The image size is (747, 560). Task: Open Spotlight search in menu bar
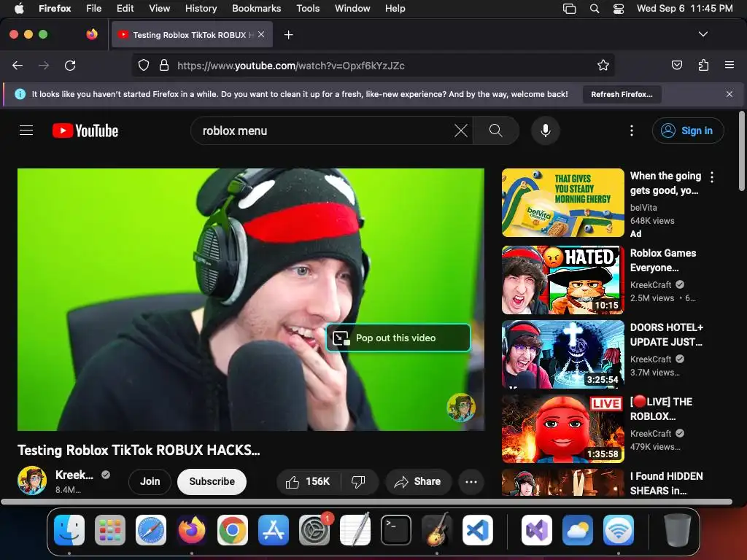point(594,9)
